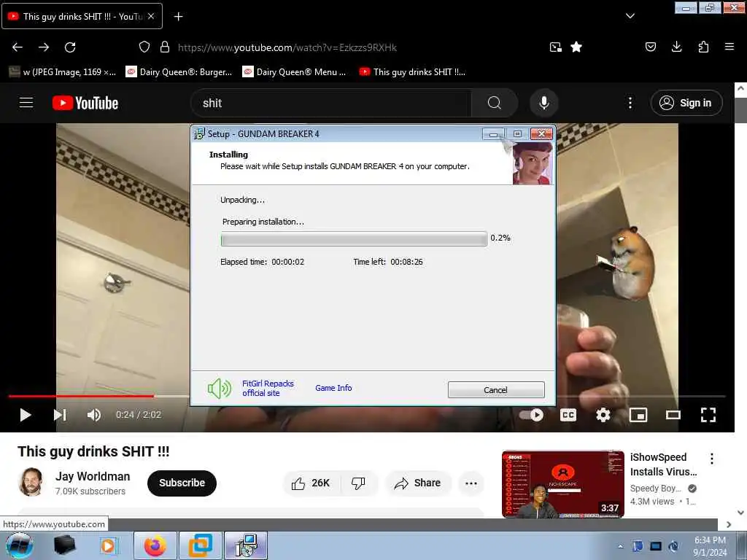This screenshot has height=560, width=747.
Task: Open Firefox extensions puzzle icon
Action: [x=703, y=47]
